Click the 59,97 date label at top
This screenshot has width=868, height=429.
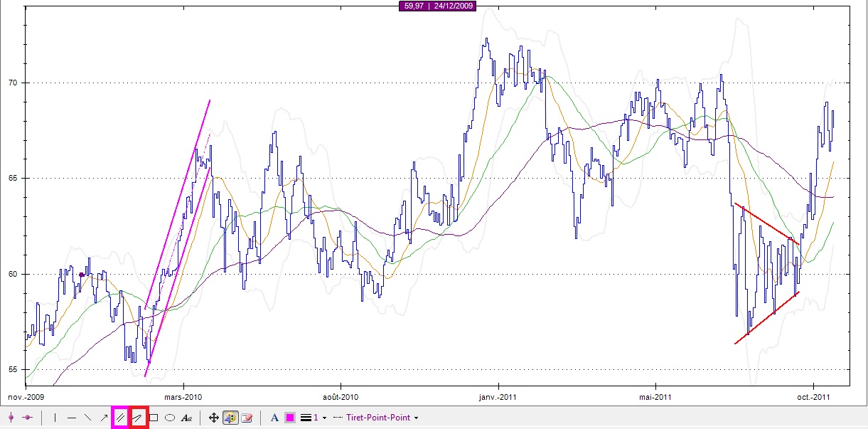[437, 6]
